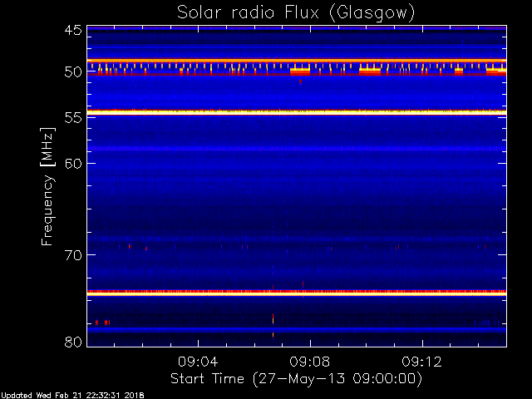Click the orange block above 09:08 near 50 MHz
The width and height of the screenshot is (532, 399).
(x=300, y=71)
